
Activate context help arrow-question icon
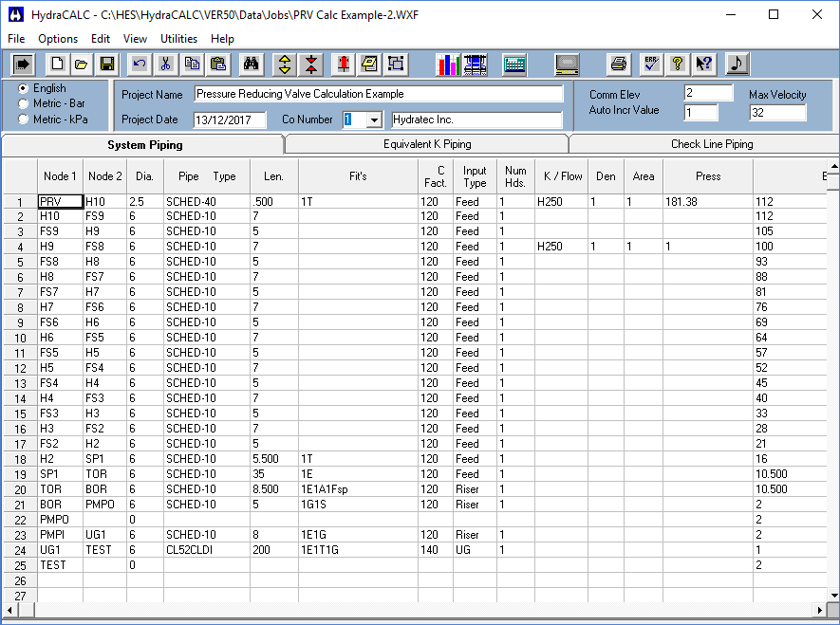click(x=704, y=64)
